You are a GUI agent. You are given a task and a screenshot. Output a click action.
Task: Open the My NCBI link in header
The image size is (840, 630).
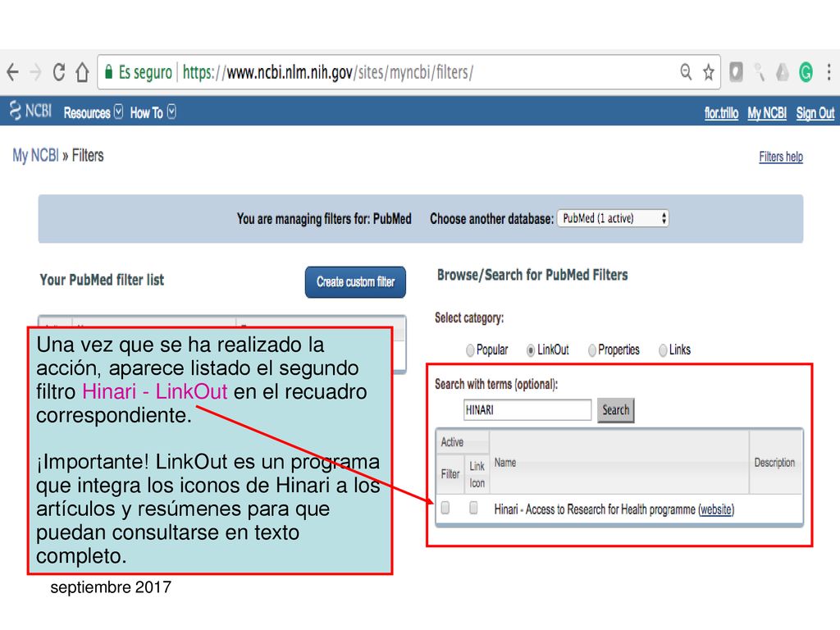click(767, 113)
